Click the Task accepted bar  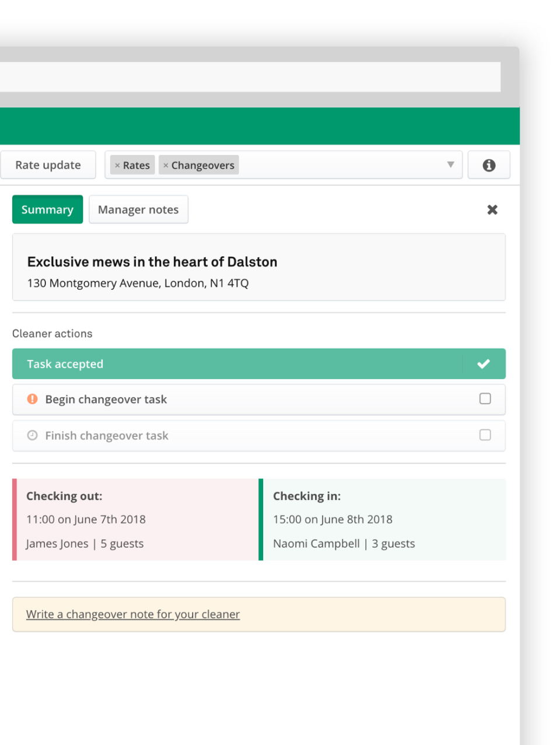coord(233,364)
